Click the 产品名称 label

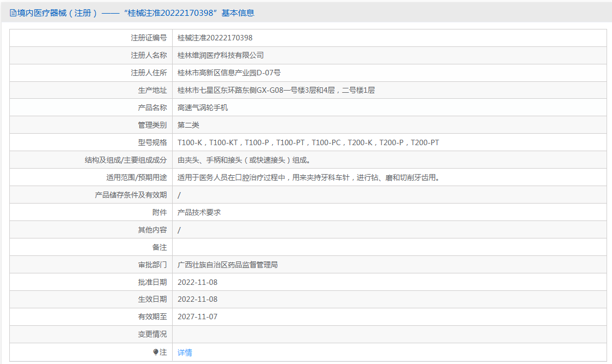point(152,108)
